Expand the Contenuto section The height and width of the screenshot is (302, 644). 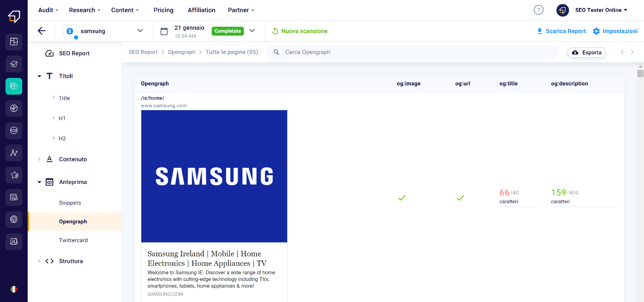[x=39, y=159]
